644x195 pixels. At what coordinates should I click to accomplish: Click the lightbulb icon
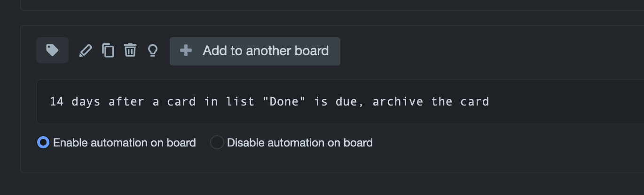pyautogui.click(x=152, y=50)
